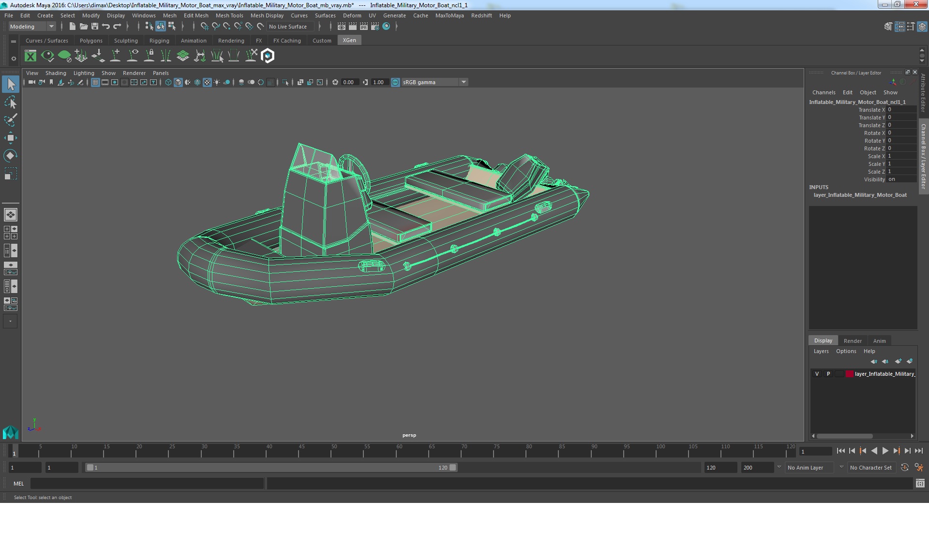
Task: Switch to the Render layer tab
Action: (852, 341)
